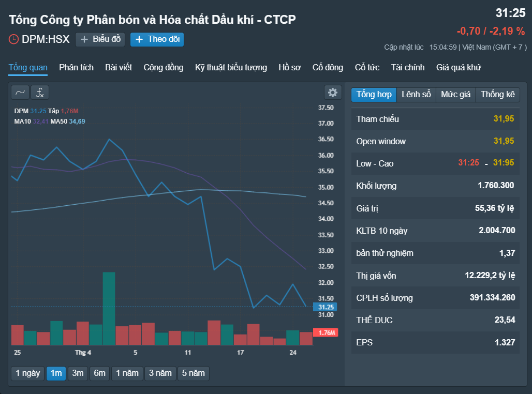Select the line chart type icon
This screenshot has height=394, width=532.
[x=20, y=93]
